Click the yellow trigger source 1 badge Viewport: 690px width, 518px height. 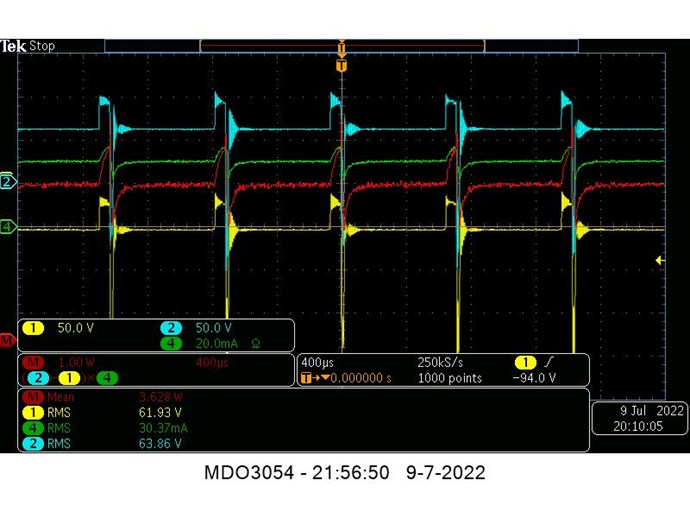coord(523,362)
